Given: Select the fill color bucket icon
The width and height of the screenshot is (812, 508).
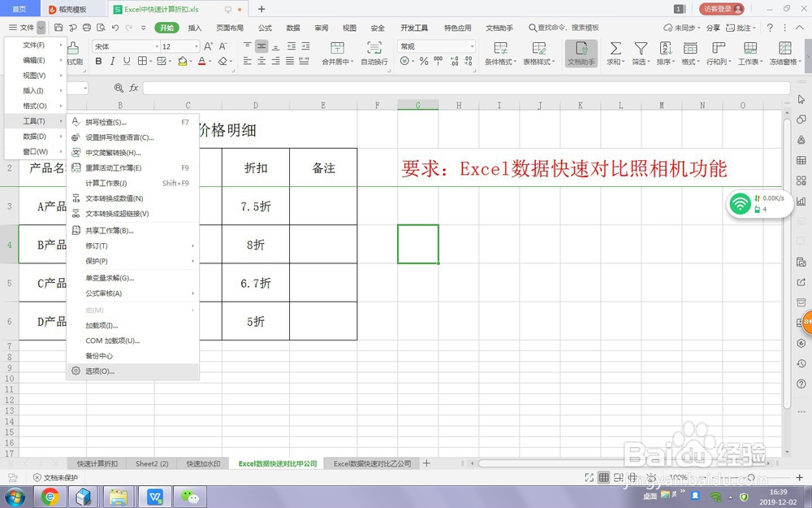Looking at the screenshot, I should click(183, 62).
